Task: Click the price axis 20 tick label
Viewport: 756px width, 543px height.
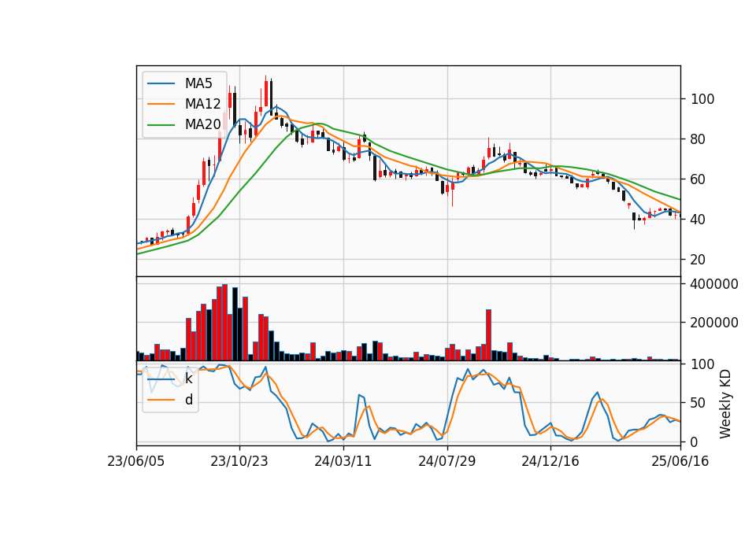Action: 699,259
